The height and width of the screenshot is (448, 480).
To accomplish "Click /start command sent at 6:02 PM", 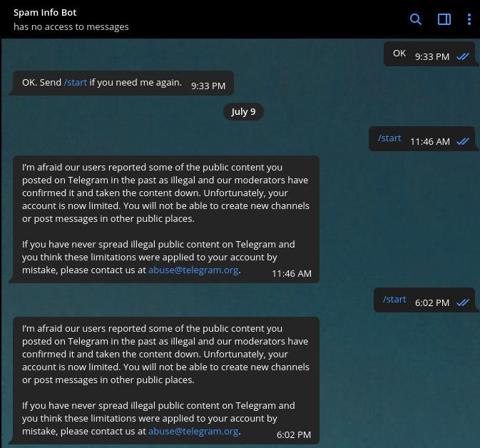I will point(394,299).
